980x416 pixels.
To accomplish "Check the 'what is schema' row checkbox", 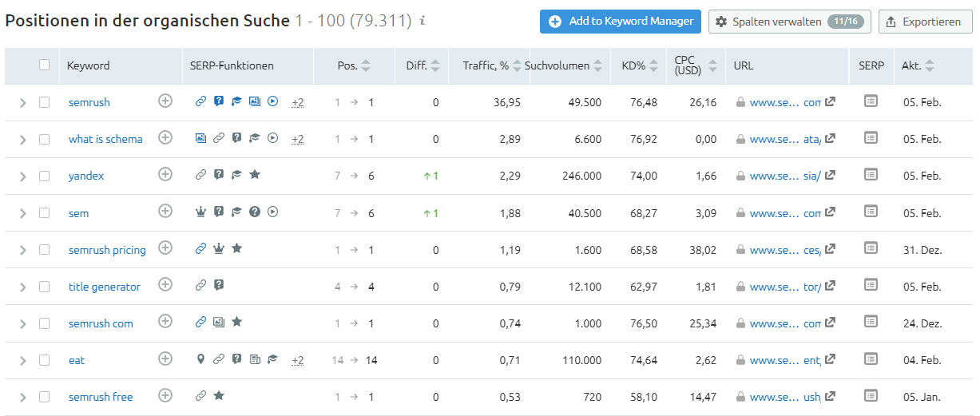I will pos(44,139).
